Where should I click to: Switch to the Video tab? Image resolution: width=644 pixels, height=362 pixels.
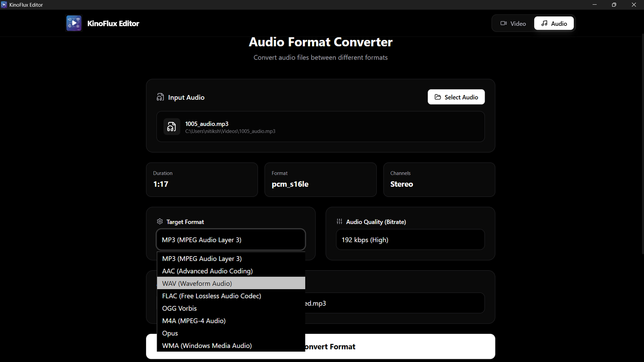(x=513, y=23)
